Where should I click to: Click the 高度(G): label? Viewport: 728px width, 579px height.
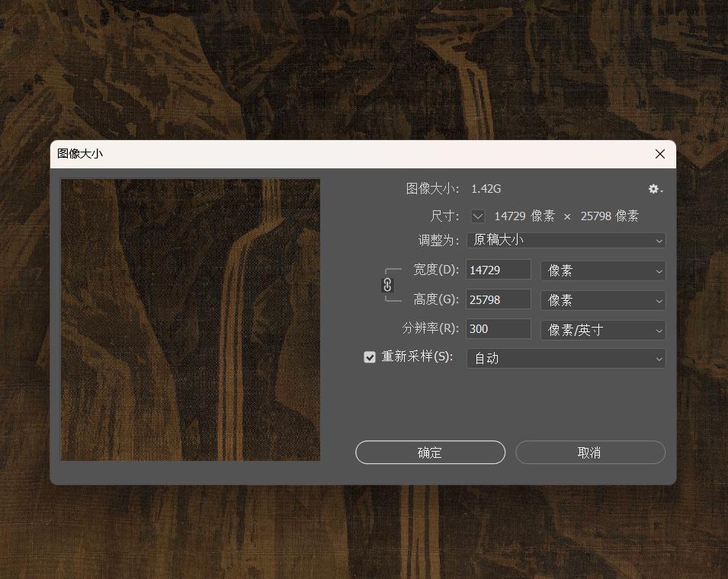click(x=436, y=299)
